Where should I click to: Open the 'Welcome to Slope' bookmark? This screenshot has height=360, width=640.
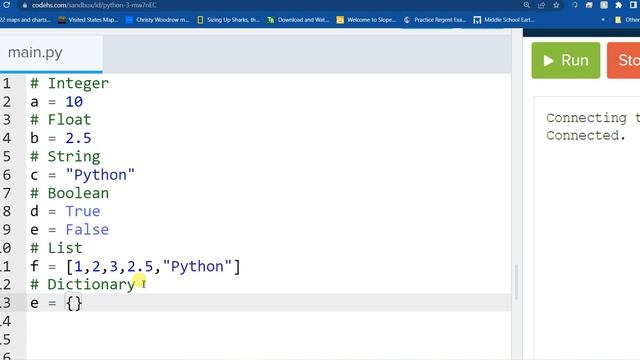(x=366, y=20)
